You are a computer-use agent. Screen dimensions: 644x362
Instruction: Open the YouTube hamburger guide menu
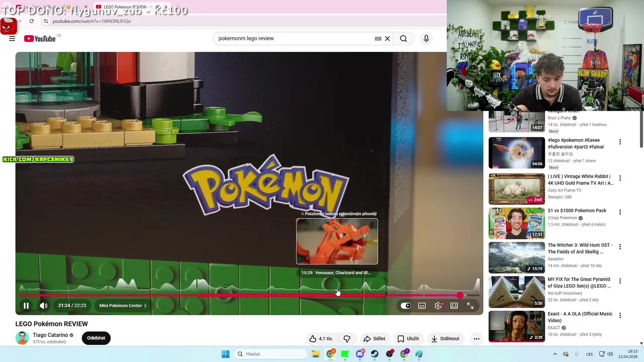click(12, 39)
